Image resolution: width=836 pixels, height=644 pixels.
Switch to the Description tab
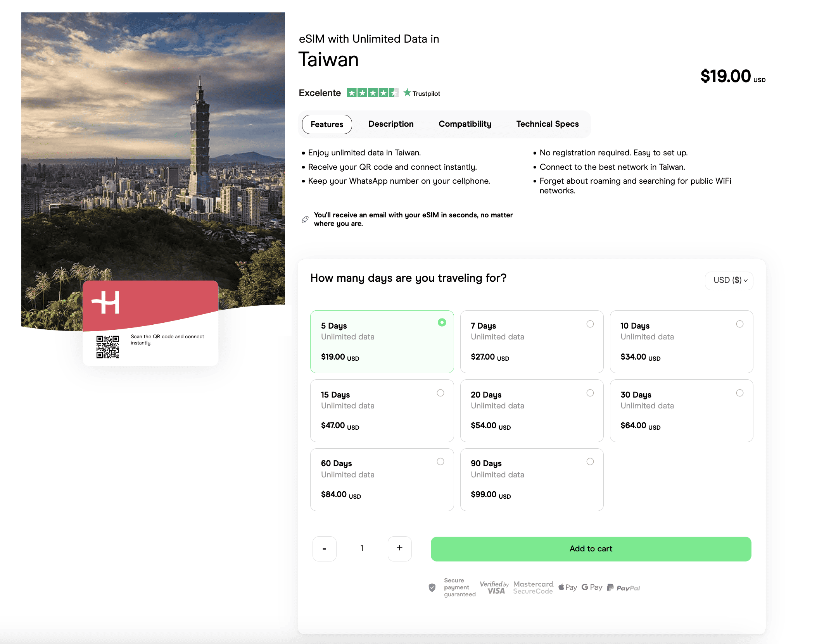(391, 124)
